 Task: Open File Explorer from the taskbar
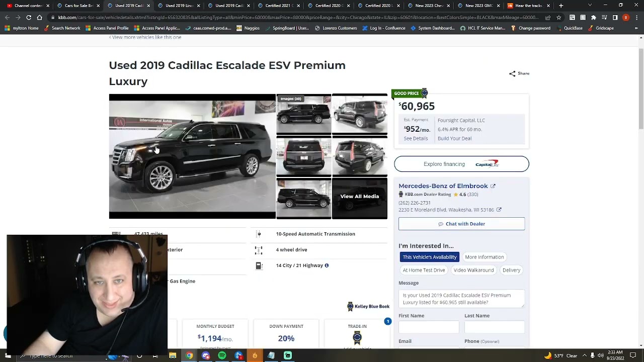(173, 355)
